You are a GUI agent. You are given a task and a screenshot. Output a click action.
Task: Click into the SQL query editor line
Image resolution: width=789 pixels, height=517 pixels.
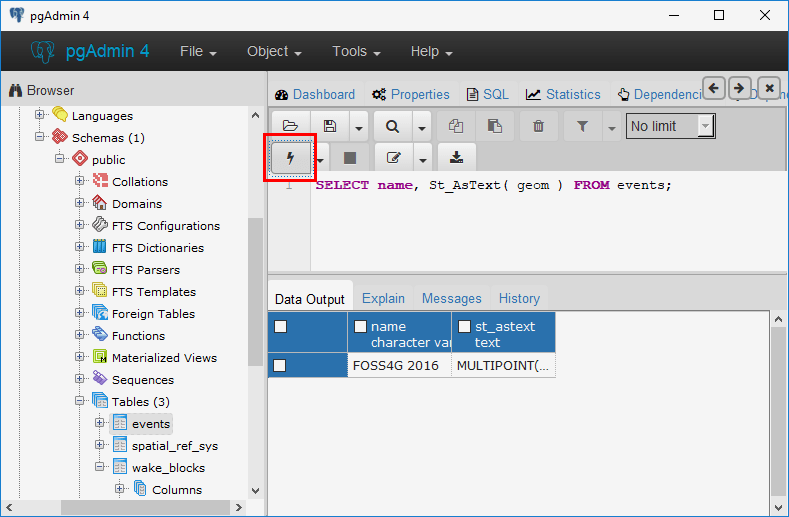tap(493, 185)
